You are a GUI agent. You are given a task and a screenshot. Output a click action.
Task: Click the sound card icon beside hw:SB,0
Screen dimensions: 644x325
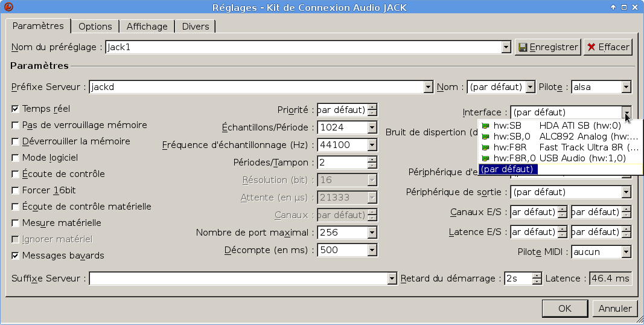485,137
